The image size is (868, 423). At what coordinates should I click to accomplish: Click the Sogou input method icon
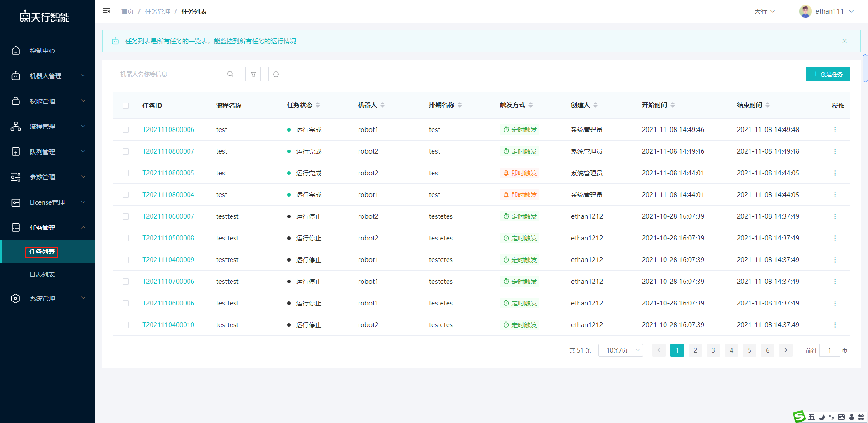click(x=799, y=417)
